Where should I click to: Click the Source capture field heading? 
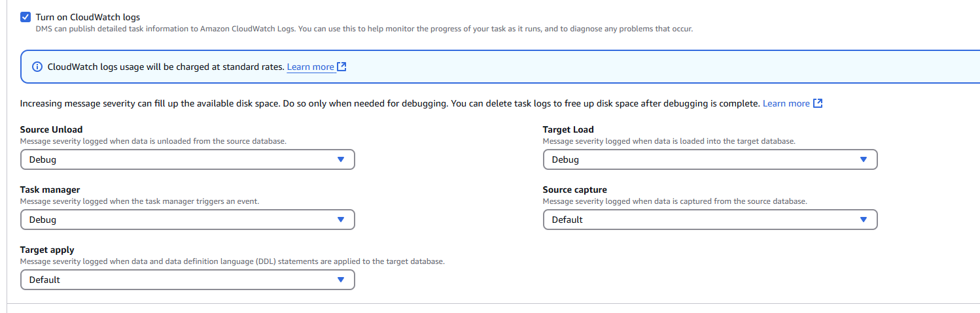(574, 189)
